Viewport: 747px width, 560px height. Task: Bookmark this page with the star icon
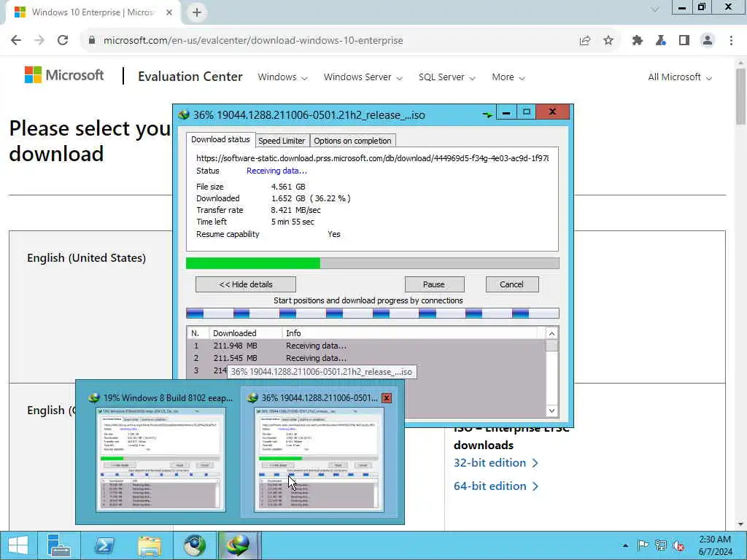[608, 41]
